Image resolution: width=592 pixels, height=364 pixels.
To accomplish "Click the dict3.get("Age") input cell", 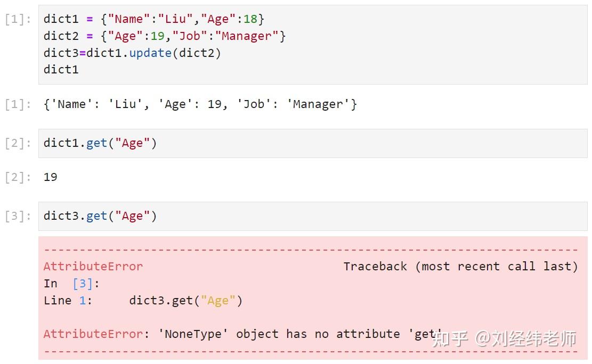I will point(313,216).
